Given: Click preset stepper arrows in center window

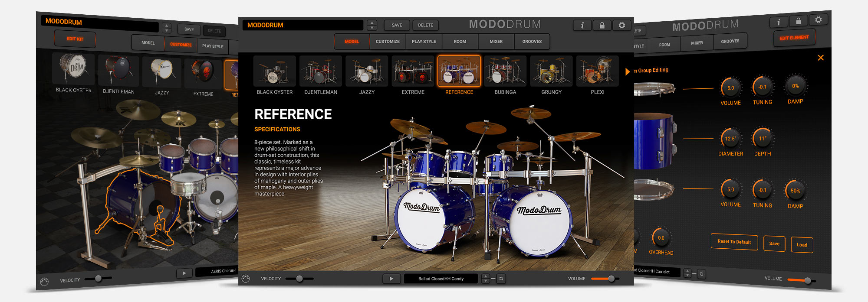Looking at the screenshot, I should pos(372,25).
